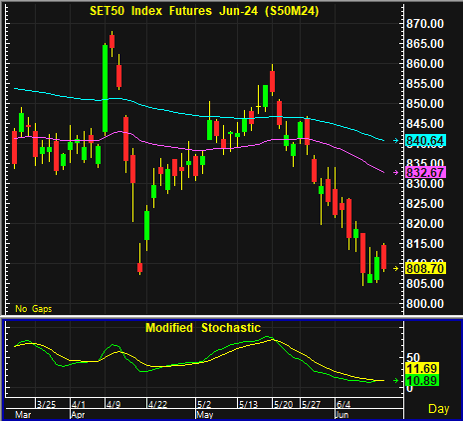Click the Modified Stochastic panel title

tap(203, 328)
